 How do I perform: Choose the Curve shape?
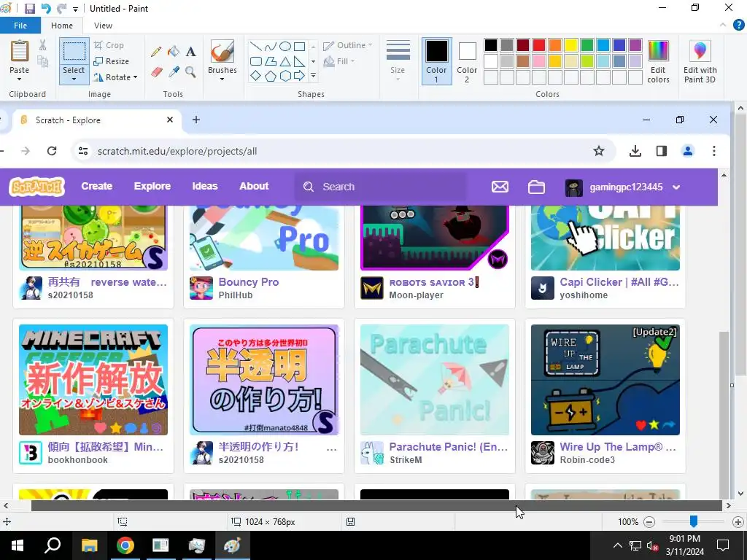(x=270, y=46)
